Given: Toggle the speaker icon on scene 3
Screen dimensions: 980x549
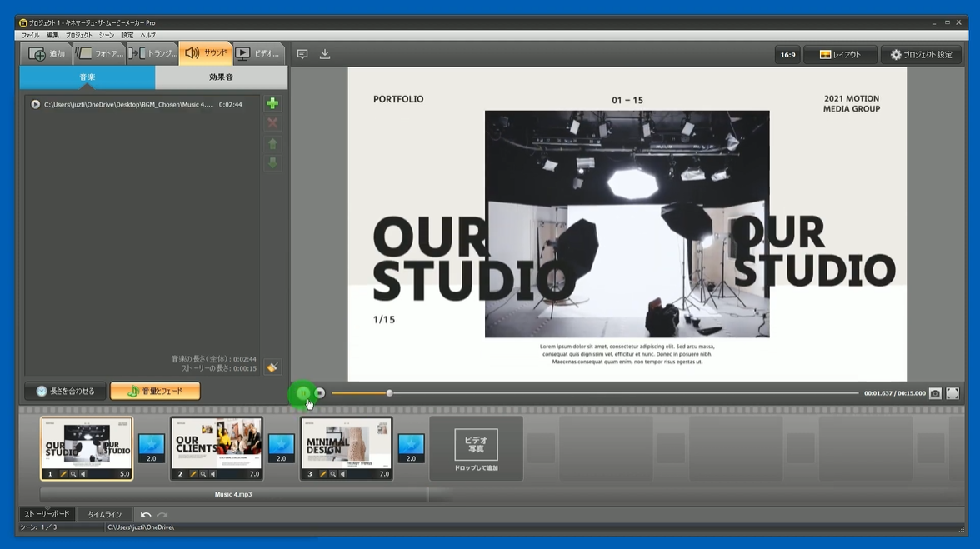Looking at the screenshot, I should tap(342, 474).
